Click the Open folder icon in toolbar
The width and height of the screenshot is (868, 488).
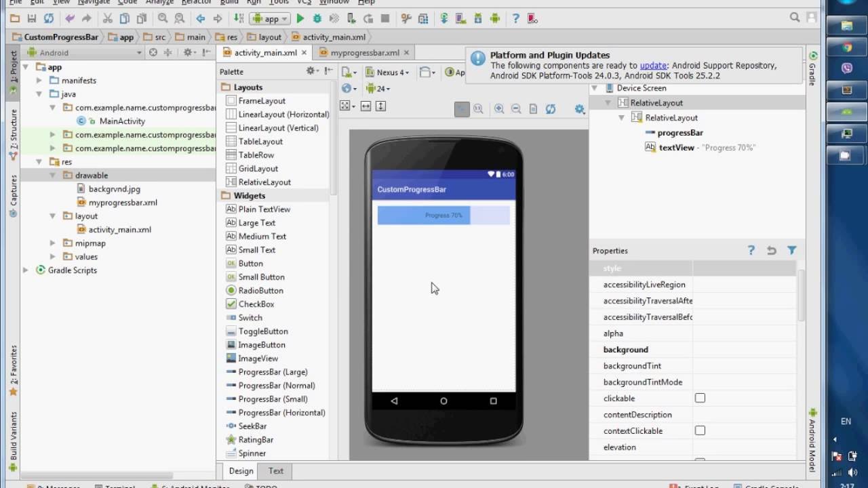point(14,19)
